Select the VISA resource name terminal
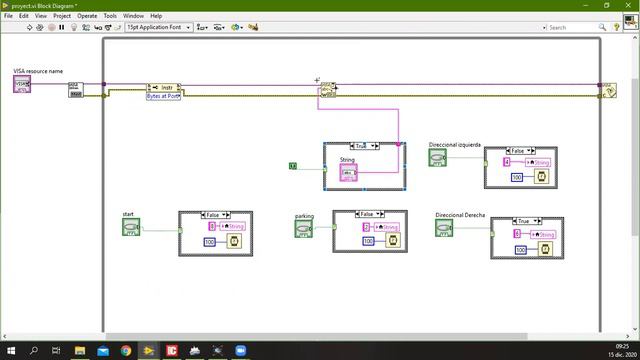The width and height of the screenshot is (640, 360). click(x=22, y=84)
